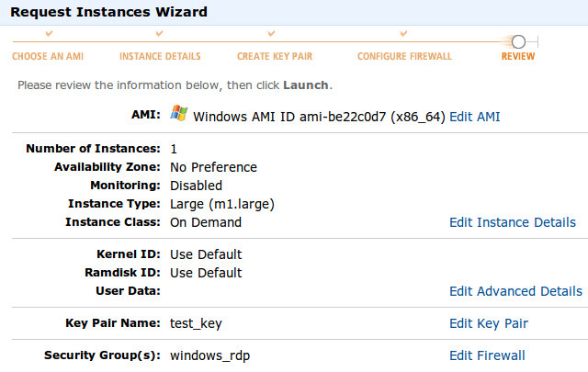Viewport: 588px width, 372px height.
Task: Click the Large (m1.large) instance type value
Action: coord(222,204)
